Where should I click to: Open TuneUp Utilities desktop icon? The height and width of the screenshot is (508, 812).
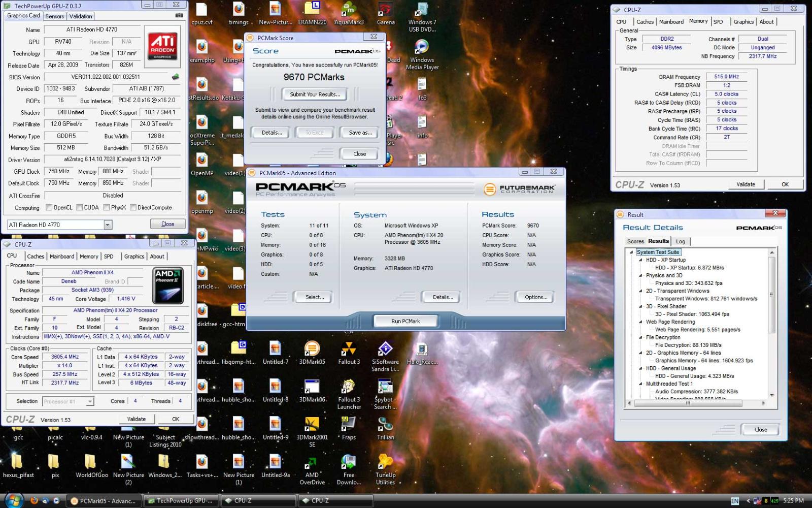coord(386,470)
